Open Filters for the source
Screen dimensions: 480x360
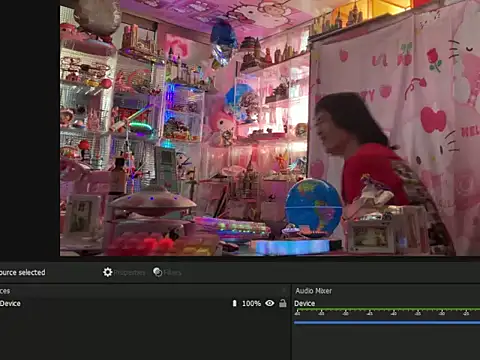167,272
